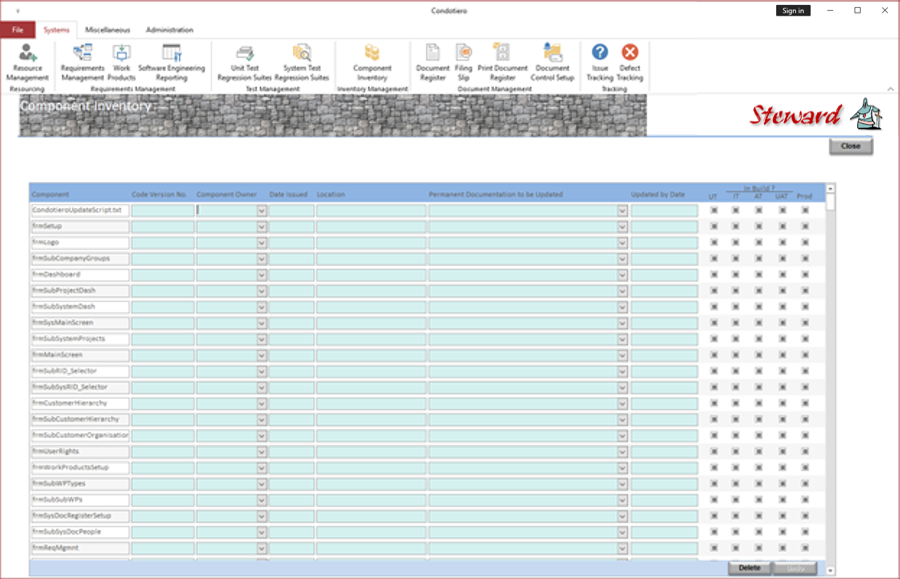The image size is (900, 579).
Task: Click the Steward knight logo
Action: click(x=866, y=114)
